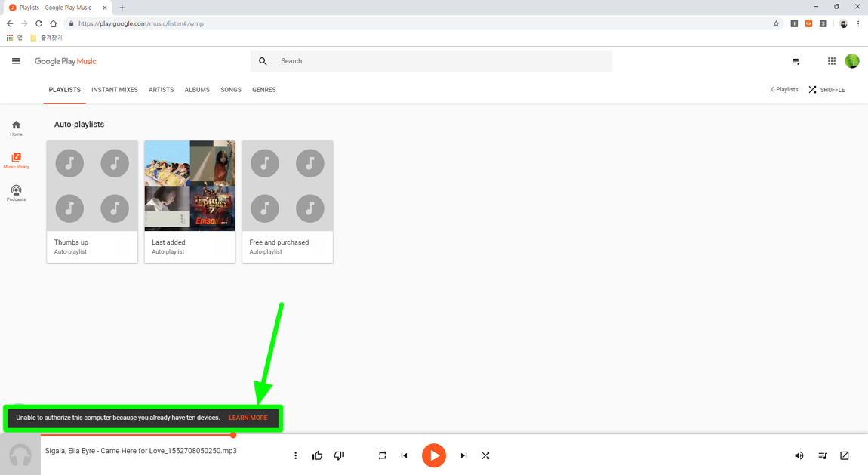Click the volume speaker icon
Screen dimensions: 868x475
pyautogui.click(x=799, y=455)
